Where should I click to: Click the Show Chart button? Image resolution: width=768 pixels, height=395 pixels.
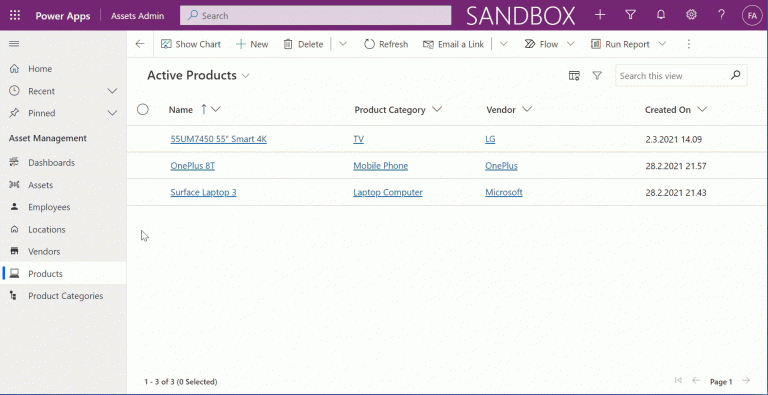(191, 44)
